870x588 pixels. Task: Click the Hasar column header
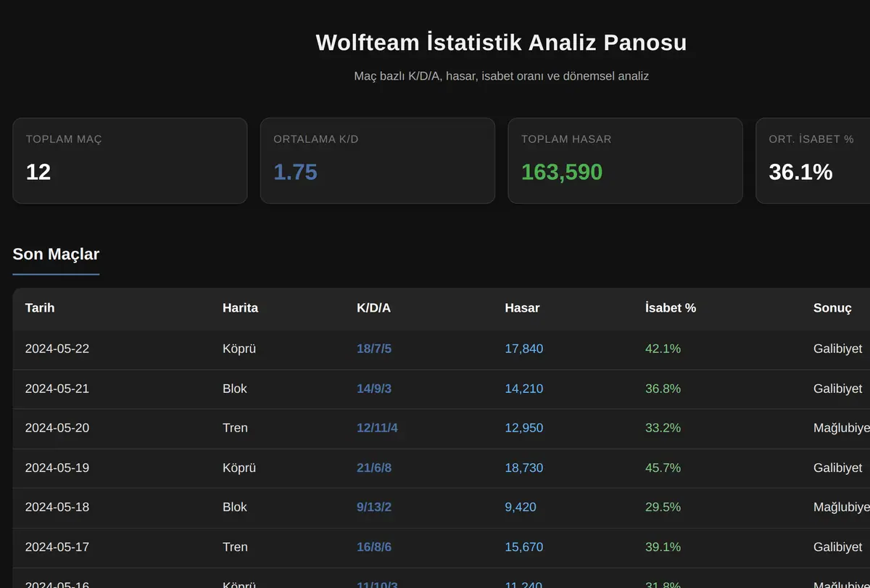522,308
